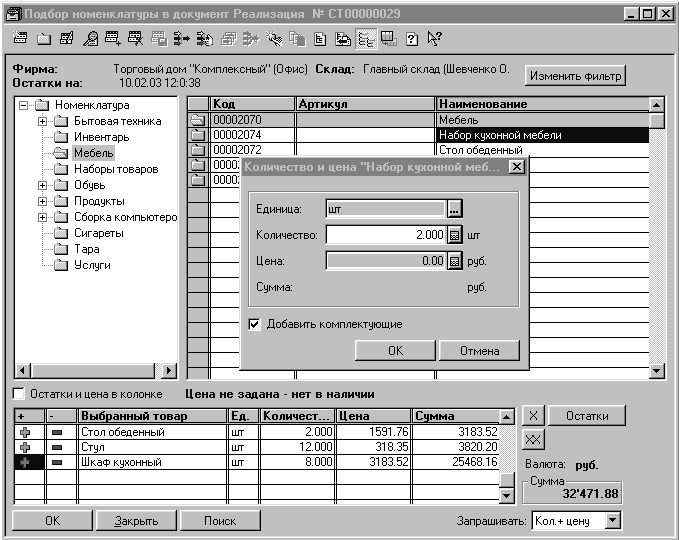Viewport: 679px width, 540px height.
Task: Click the Единица field showing шт
Action: [x=385, y=209]
